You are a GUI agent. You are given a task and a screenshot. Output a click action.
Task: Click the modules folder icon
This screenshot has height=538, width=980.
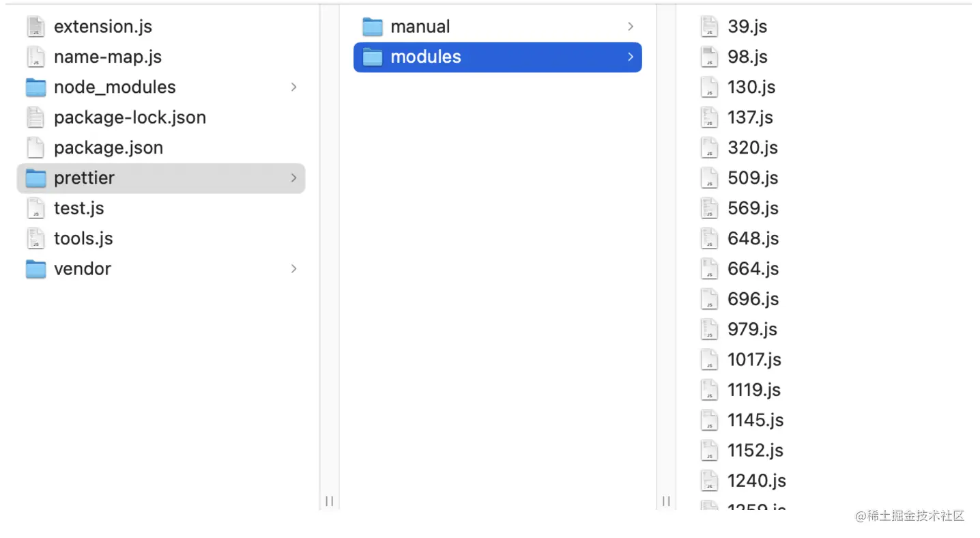372,57
